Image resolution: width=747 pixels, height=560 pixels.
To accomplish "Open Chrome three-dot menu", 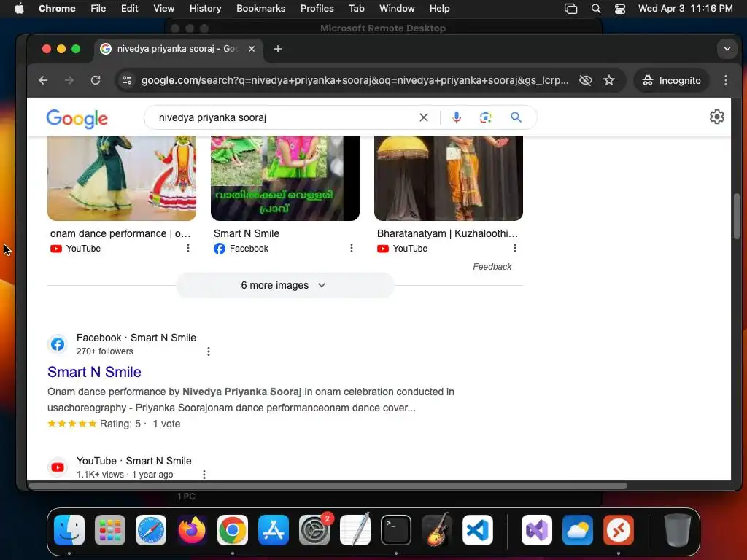I will click(726, 80).
